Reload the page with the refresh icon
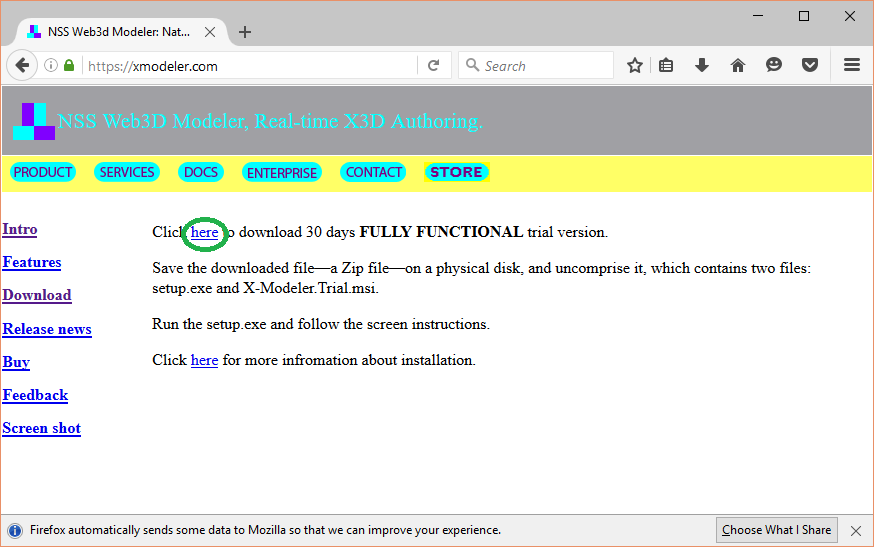The height and width of the screenshot is (547, 874). point(433,66)
